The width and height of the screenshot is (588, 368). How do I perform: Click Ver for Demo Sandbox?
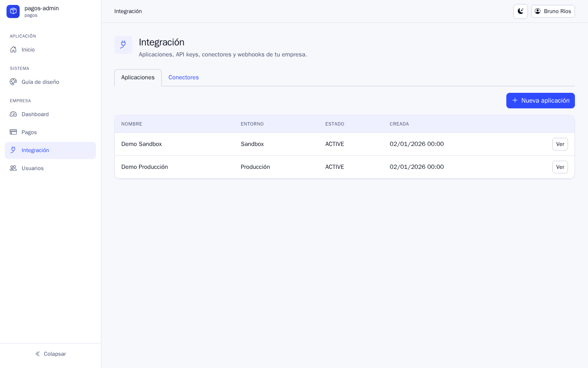[560, 144]
